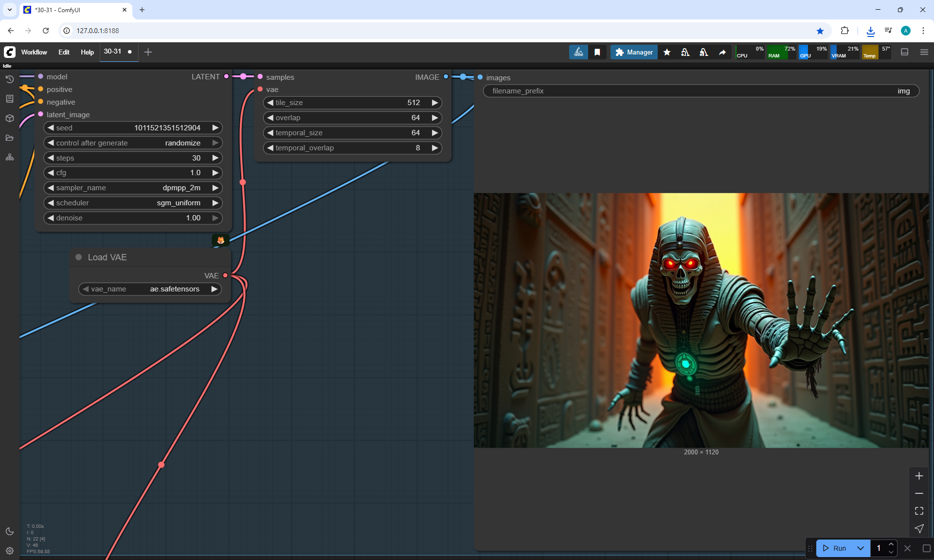The image size is (934, 560).
Task: Click the bookmark icon in toolbar
Action: pos(597,52)
